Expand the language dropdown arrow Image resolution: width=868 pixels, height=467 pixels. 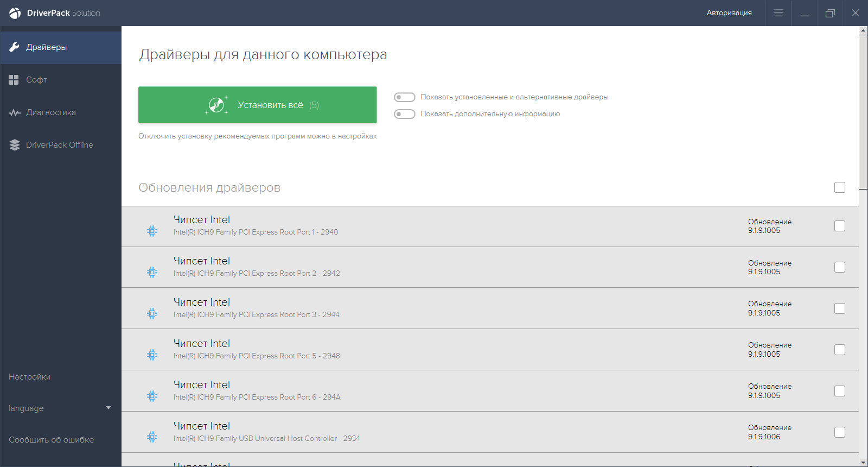pyautogui.click(x=108, y=408)
